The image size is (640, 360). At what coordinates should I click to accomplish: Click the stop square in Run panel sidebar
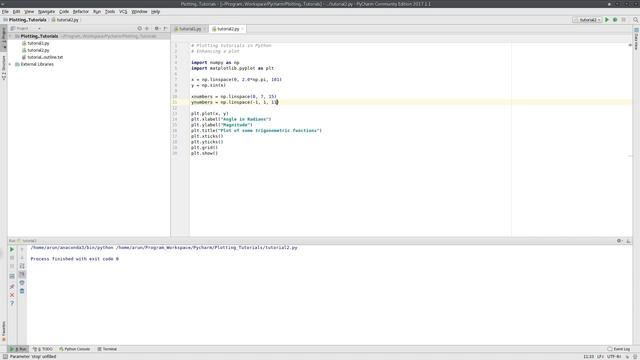pos(12,258)
